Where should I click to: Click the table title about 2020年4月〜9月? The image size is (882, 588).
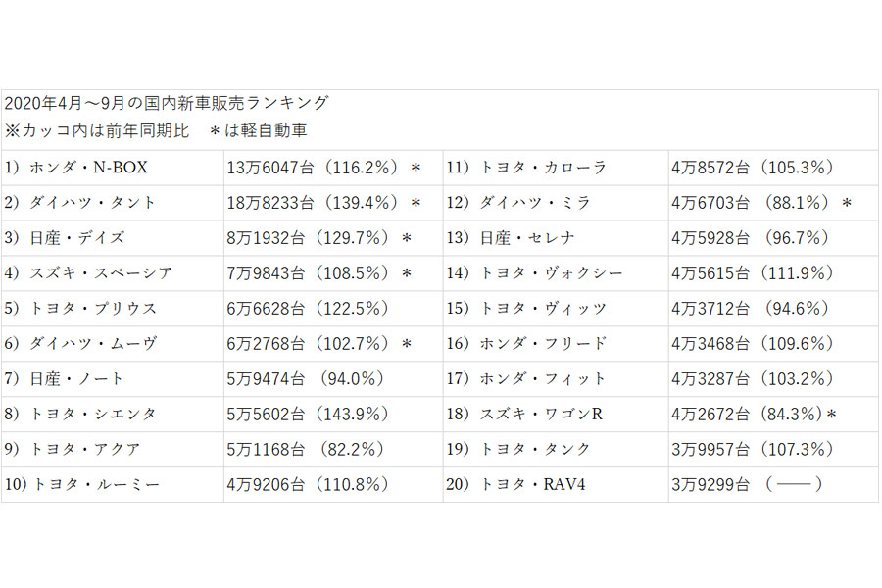point(166,102)
